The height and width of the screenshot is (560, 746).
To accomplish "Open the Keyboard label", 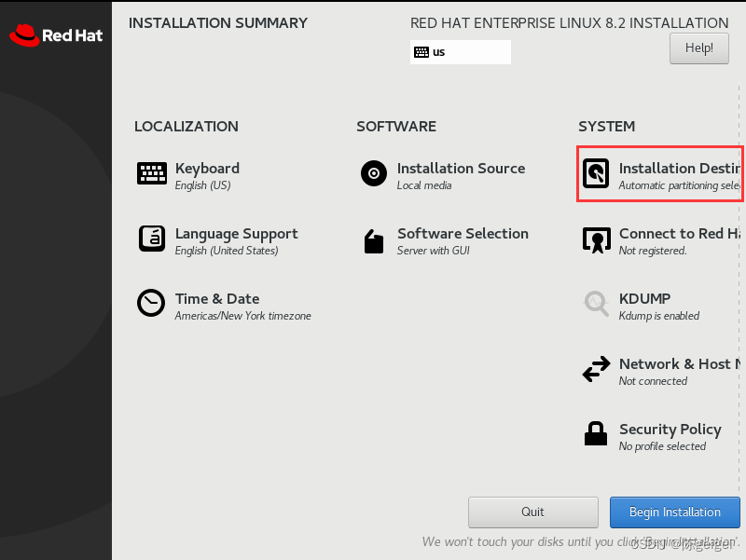I will 207,169.
